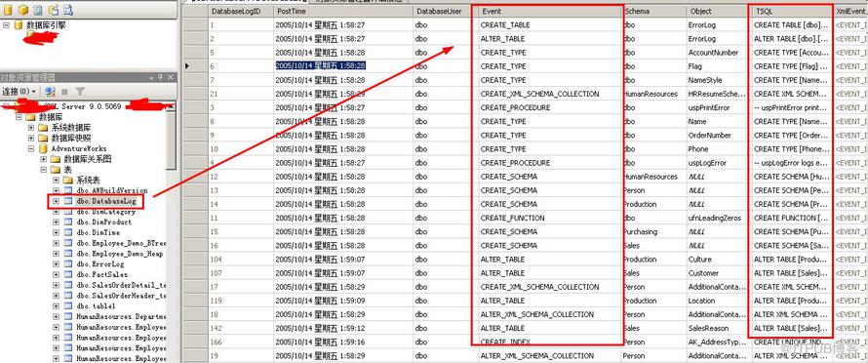Click the Analysis Services cube toolbar icon
This screenshot has width=868, height=363.
23,10
